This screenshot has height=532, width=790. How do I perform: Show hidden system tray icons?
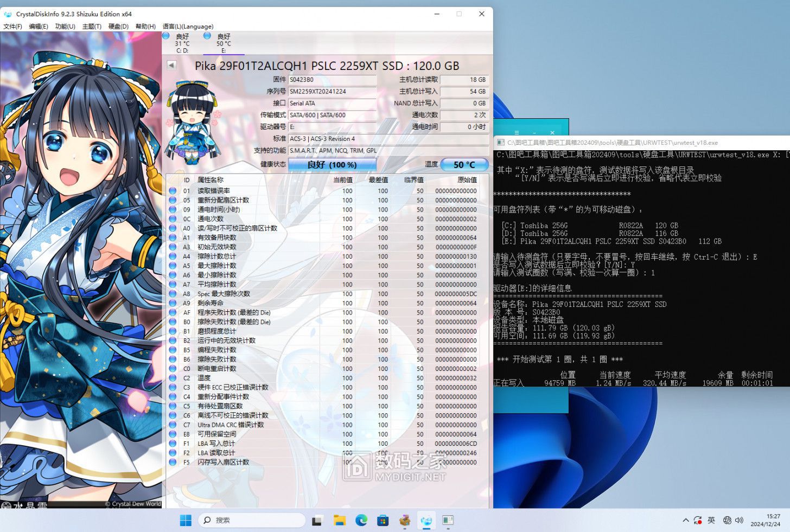pos(686,521)
